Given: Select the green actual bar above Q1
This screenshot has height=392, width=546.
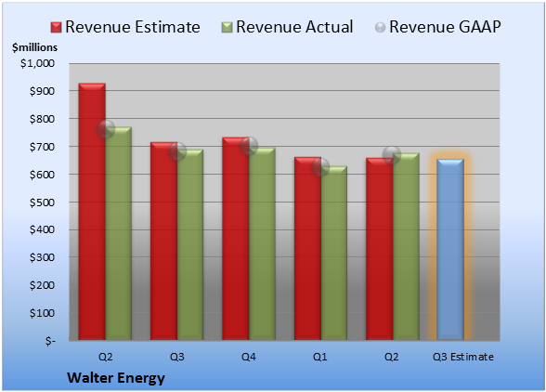Looking at the screenshot, I should (x=334, y=253).
